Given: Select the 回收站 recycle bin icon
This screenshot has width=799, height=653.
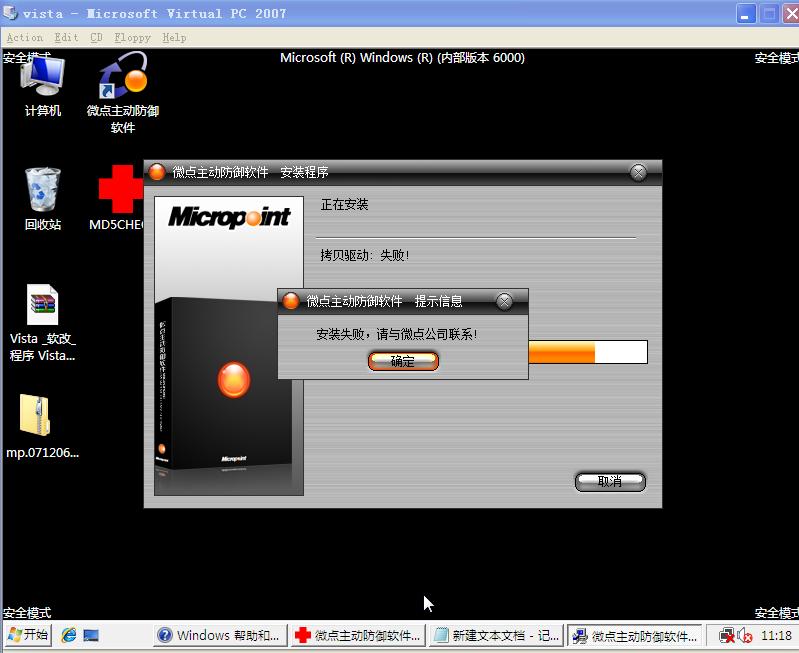Looking at the screenshot, I should [x=43, y=199].
